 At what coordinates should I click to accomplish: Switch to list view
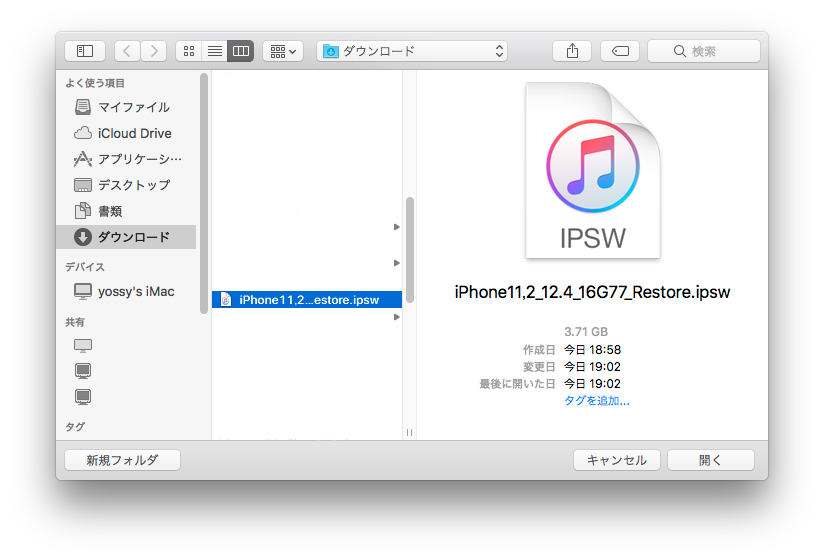[x=214, y=51]
